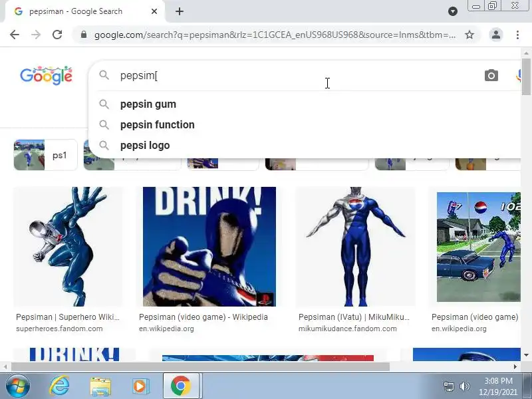Click the address bar URL
The height and width of the screenshot is (399, 532).
click(x=275, y=35)
